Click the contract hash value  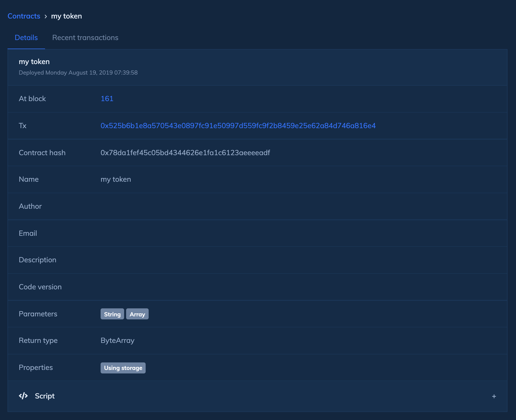click(185, 153)
